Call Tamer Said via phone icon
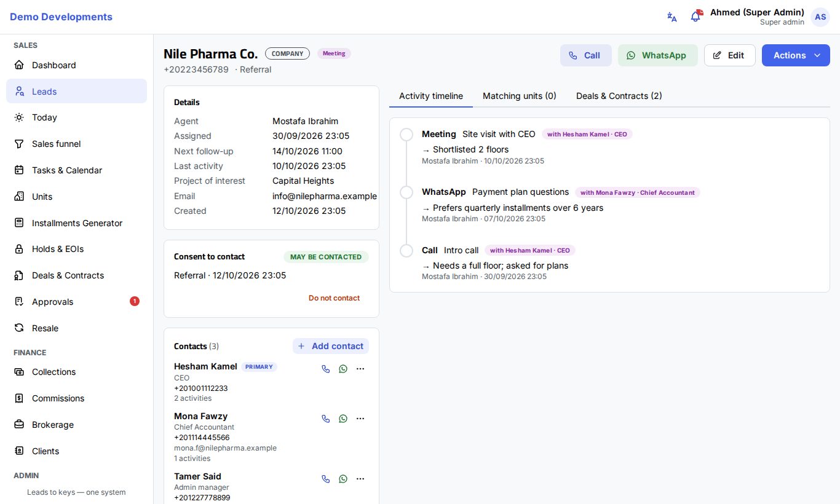The image size is (840, 504). click(x=326, y=479)
